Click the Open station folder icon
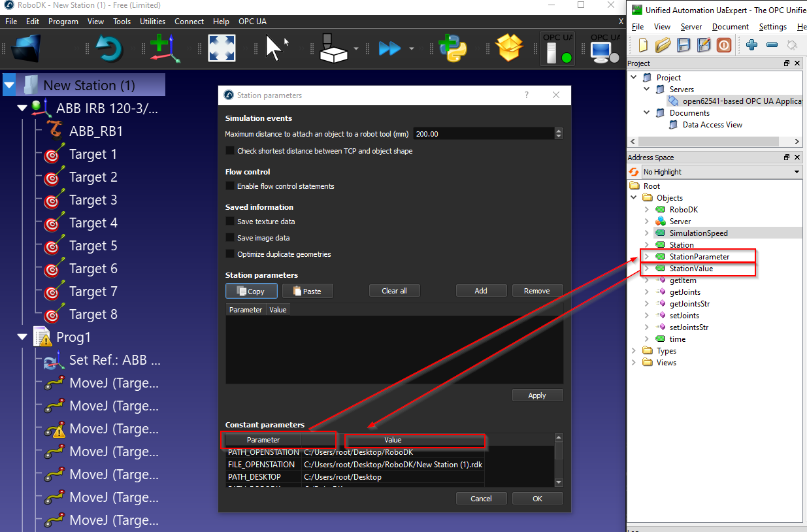This screenshot has width=807, height=532. (x=27, y=48)
